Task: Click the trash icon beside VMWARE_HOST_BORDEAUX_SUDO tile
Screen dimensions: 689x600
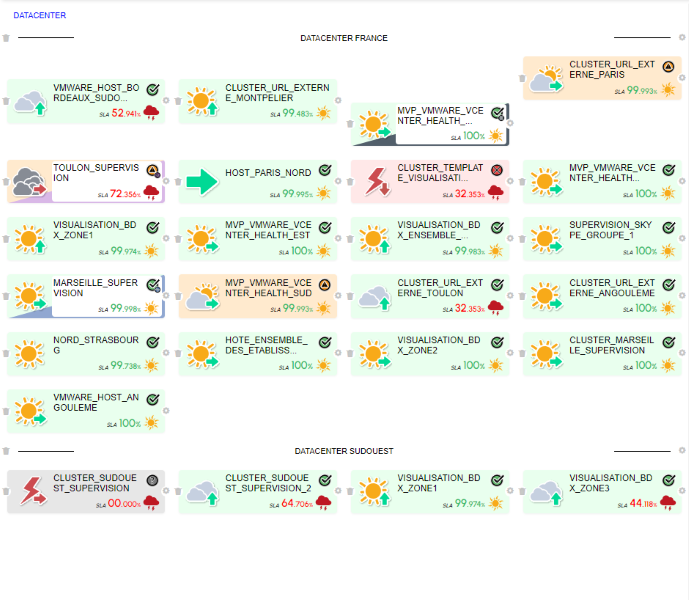Action: [6, 102]
